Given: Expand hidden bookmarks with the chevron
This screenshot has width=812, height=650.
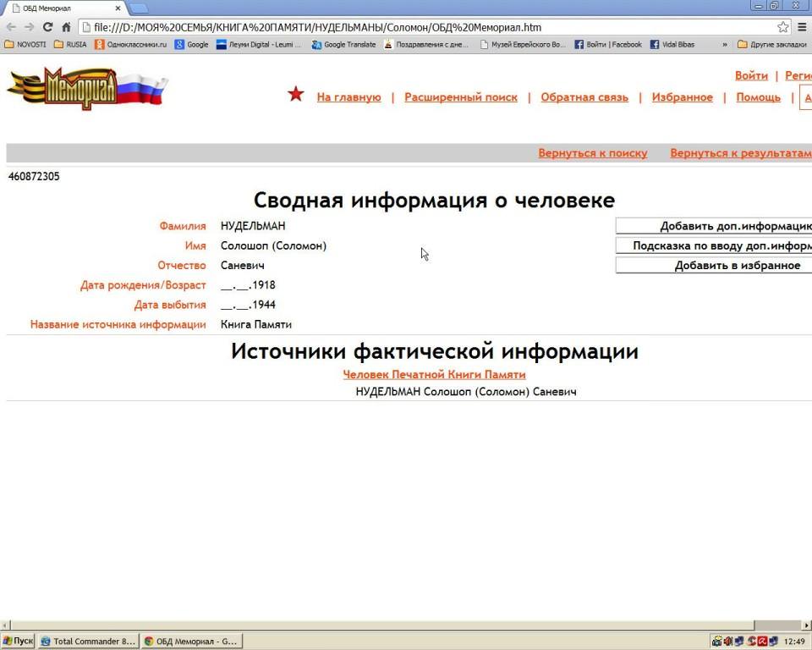Looking at the screenshot, I should (x=724, y=44).
